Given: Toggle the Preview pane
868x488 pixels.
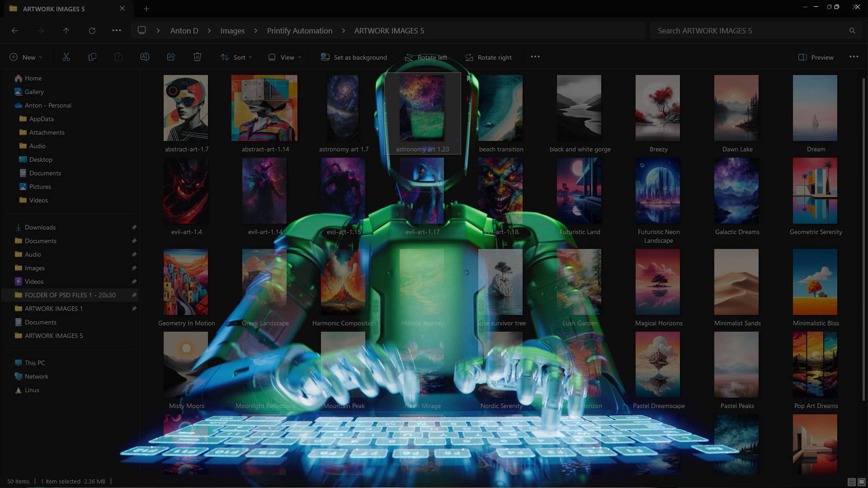Looking at the screenshot, I should (816, 57).
